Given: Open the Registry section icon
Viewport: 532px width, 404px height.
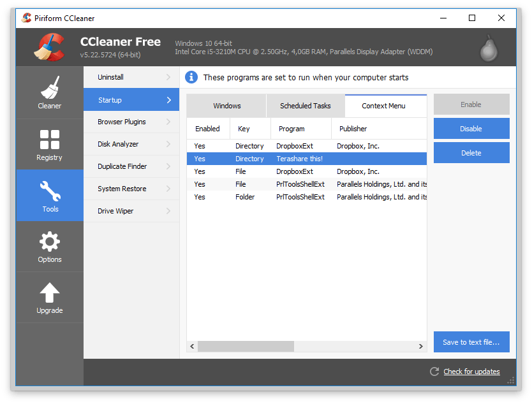Looking at the screenshot, I should [x=50, y=140].
